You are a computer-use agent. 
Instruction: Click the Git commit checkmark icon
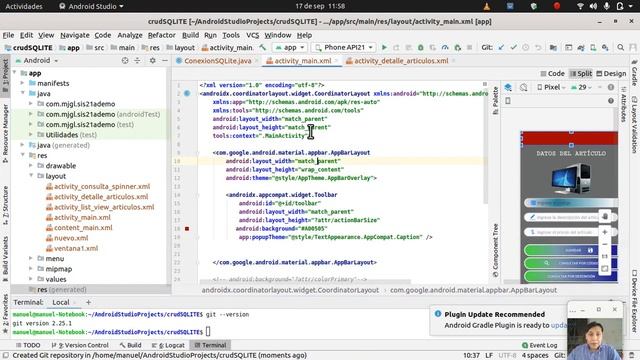click(x=513, y=48)
